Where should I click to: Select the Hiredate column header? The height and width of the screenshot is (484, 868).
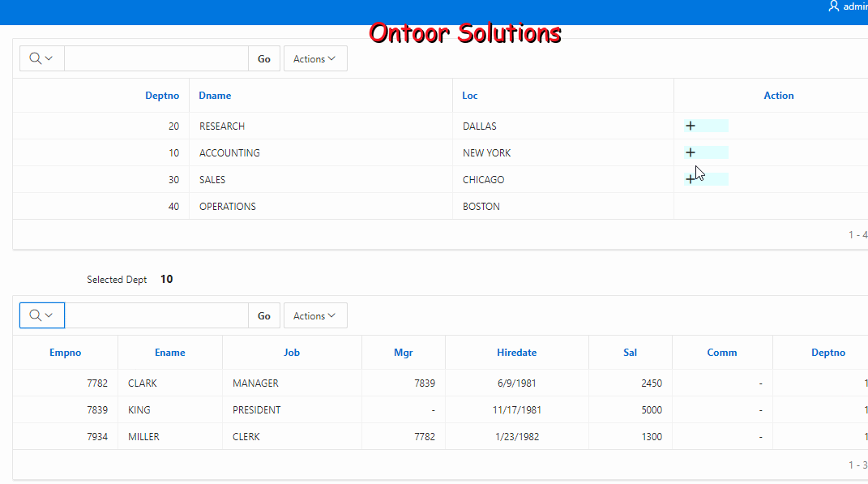[516, 353]
